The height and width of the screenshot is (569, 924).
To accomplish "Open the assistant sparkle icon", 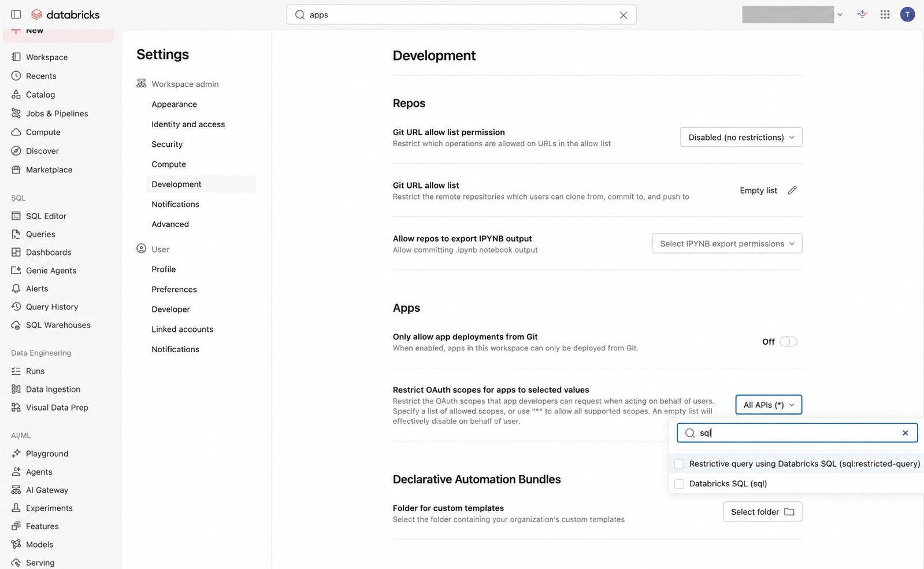I will (862, 14).
